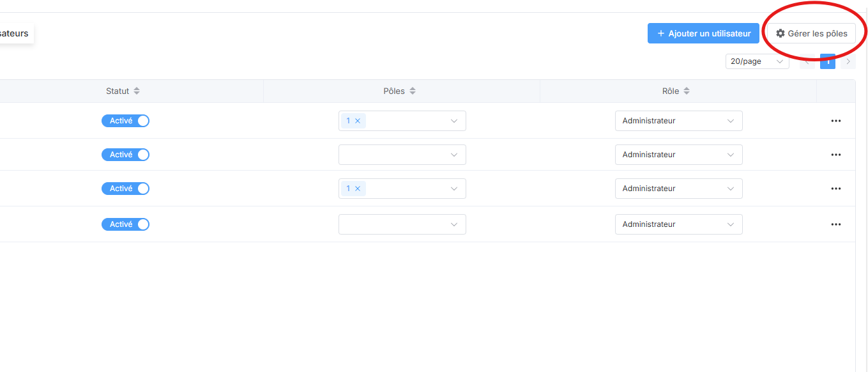The image size is (868, 372).
Task: Remove pôle tag "1" from first row
Action: coord(358,121)
